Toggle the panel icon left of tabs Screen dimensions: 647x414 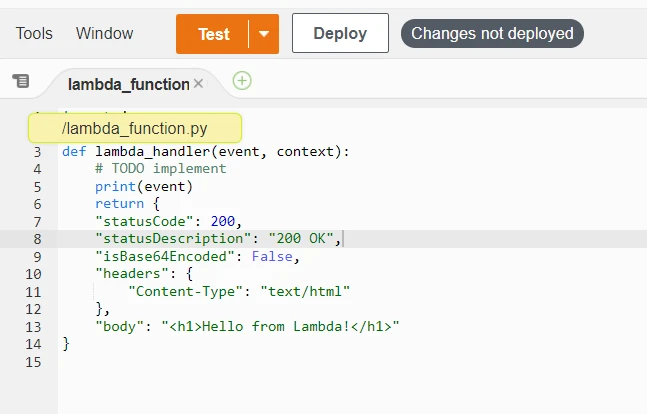tap(21, 81)
